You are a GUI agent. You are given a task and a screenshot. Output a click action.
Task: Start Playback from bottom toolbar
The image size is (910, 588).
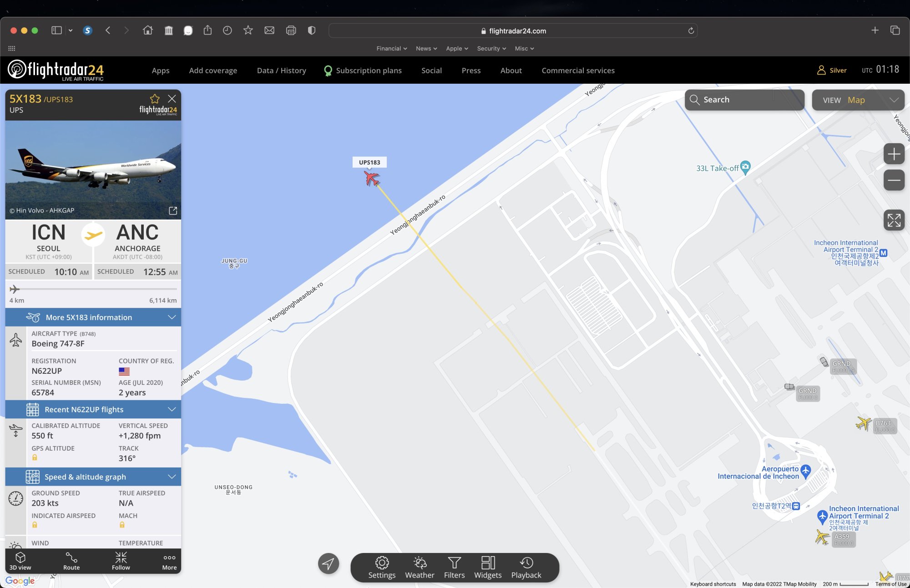[526, 563]
